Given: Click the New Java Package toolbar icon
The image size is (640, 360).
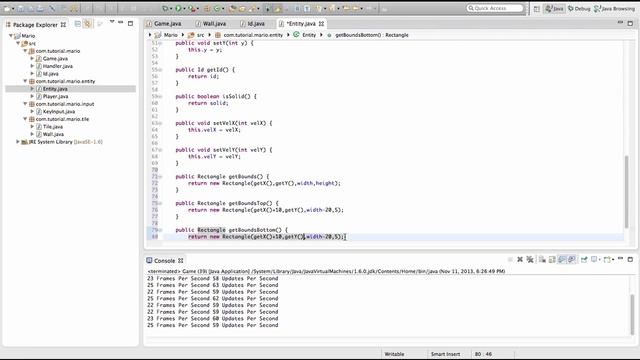Looking at the screenshot, I should click(x=207, y=8).
